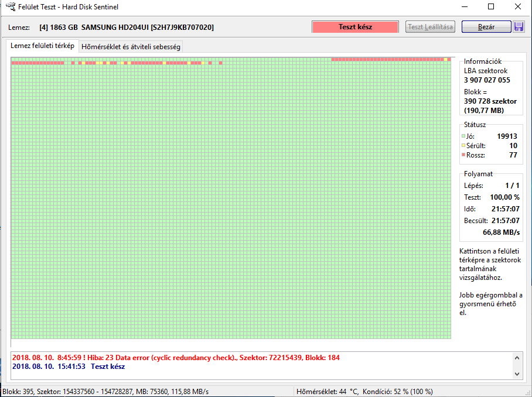Click the Sérült count value 10
Screen dimensions: 532x397
[513, 146]
